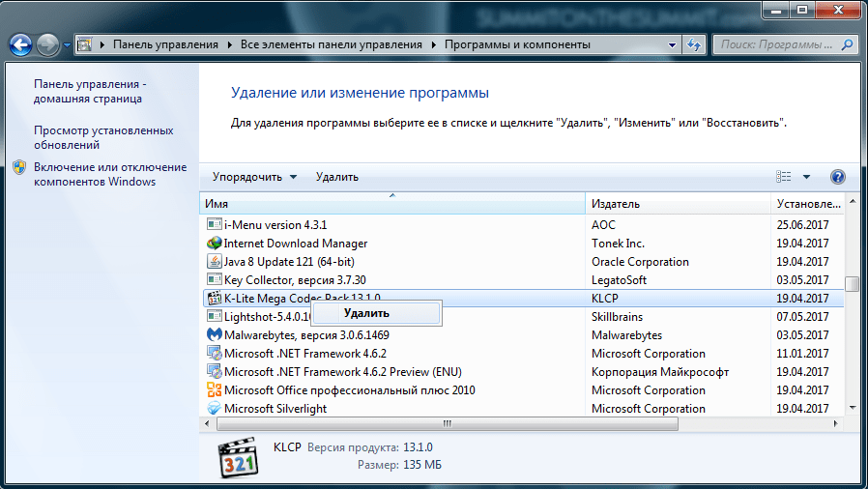Click the refresh button in address bar

point(694,44)
